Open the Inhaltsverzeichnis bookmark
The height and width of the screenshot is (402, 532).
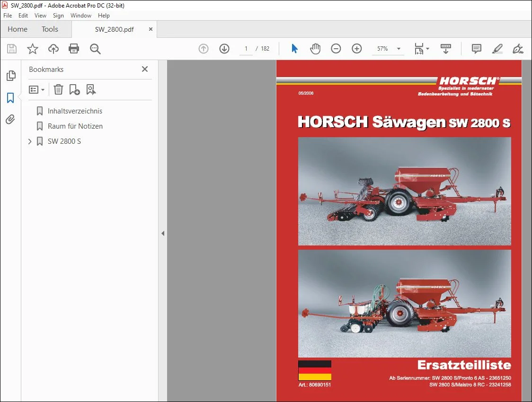point(75,111)
